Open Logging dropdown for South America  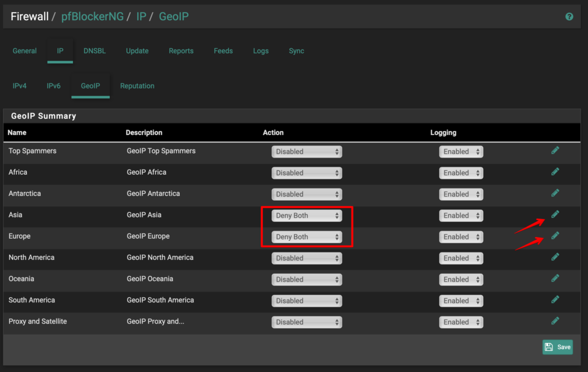(461, 301)
